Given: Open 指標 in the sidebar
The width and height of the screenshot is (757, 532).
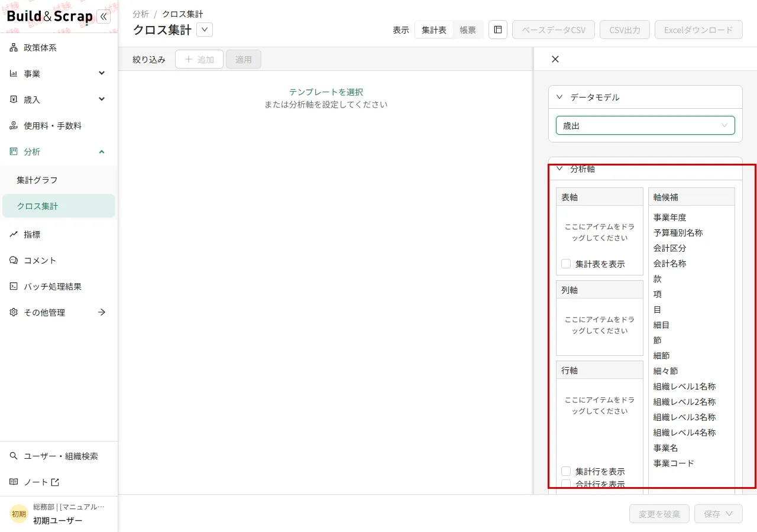Looking at the screenshot, I should 59,235.
